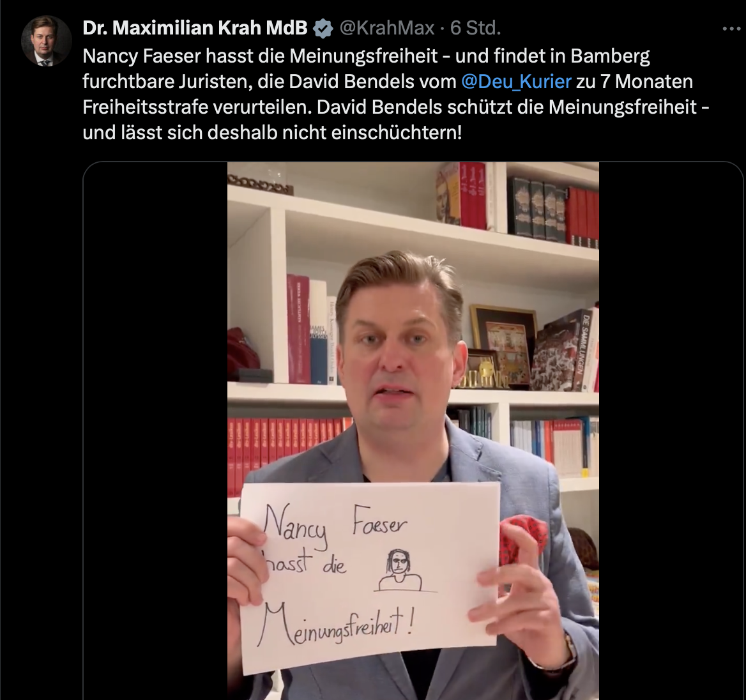Screen dimensions: 746x700
Task: Click the black letterbox area right of video
Action: (671, 430)
